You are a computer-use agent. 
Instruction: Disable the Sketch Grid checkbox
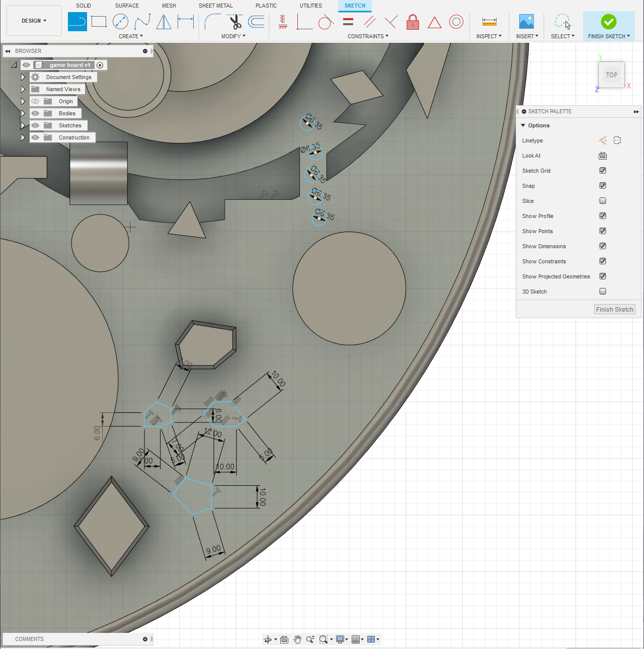click(602, 170)
